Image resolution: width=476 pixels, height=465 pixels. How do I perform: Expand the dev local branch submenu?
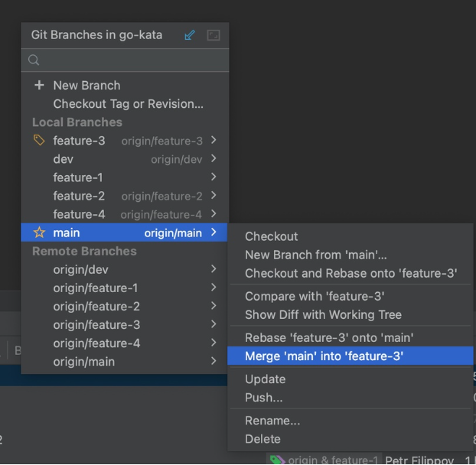214,159
